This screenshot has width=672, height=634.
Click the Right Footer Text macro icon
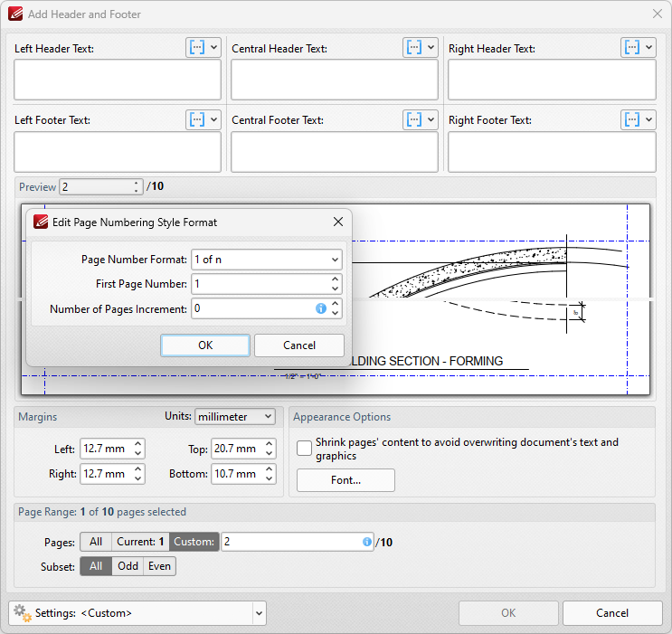pyautogui.click(x=632, y=119)
